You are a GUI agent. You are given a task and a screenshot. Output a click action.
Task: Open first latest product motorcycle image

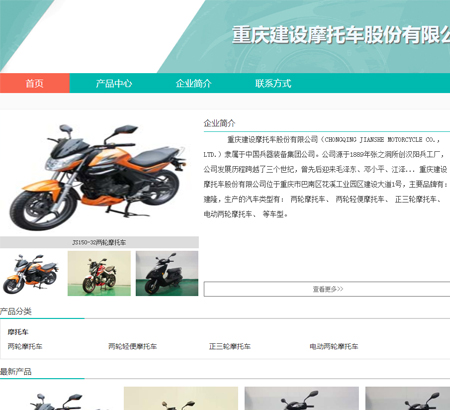60,398
